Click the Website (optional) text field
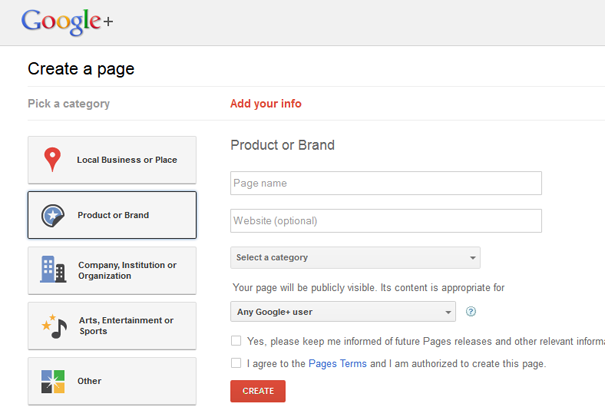Image resolution: width=605 pixels, height=417 pixels. 386,221
